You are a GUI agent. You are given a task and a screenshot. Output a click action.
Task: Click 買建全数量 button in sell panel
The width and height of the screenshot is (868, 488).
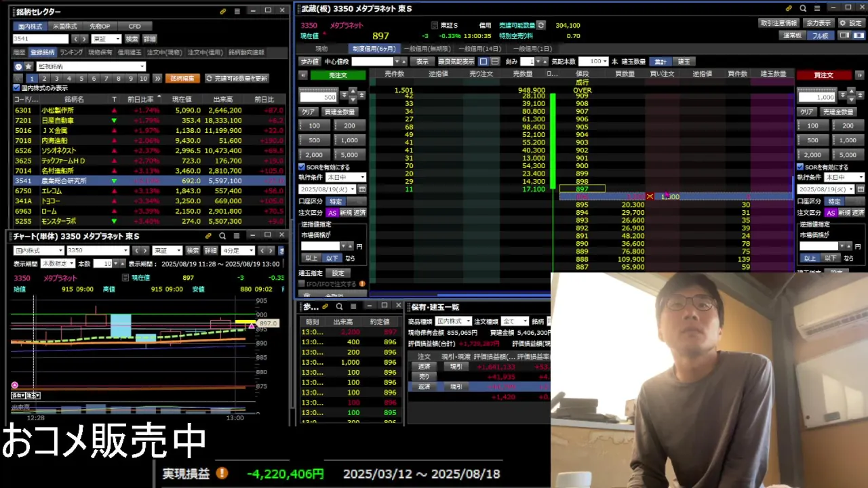tap(339, 112)
